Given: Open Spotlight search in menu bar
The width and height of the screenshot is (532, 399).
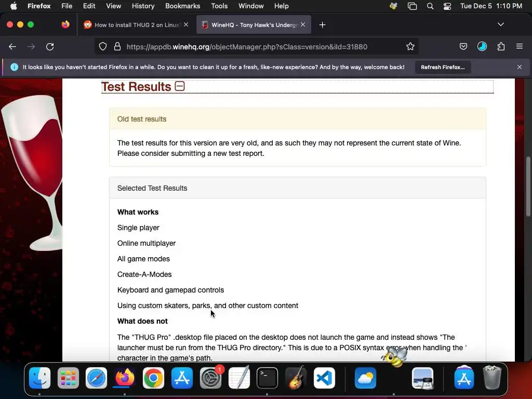Looking at the screenshot, I should 430,6.
